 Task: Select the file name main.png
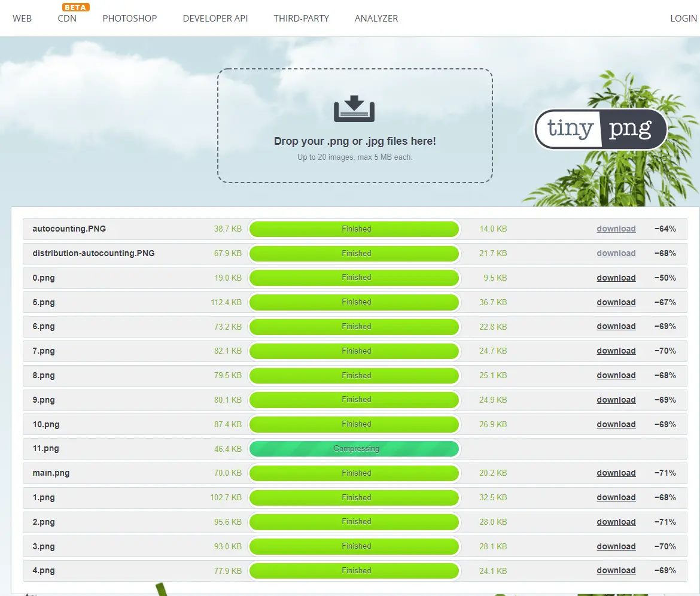51,473
